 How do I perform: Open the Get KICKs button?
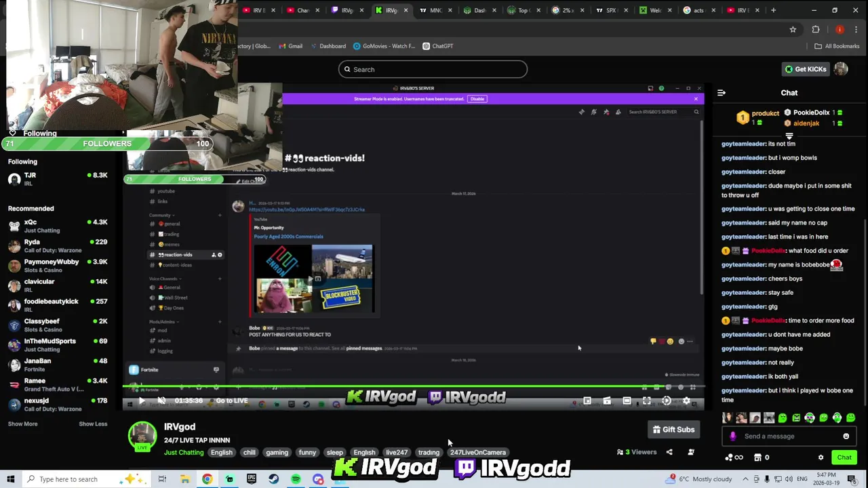(x=806, y=69)
